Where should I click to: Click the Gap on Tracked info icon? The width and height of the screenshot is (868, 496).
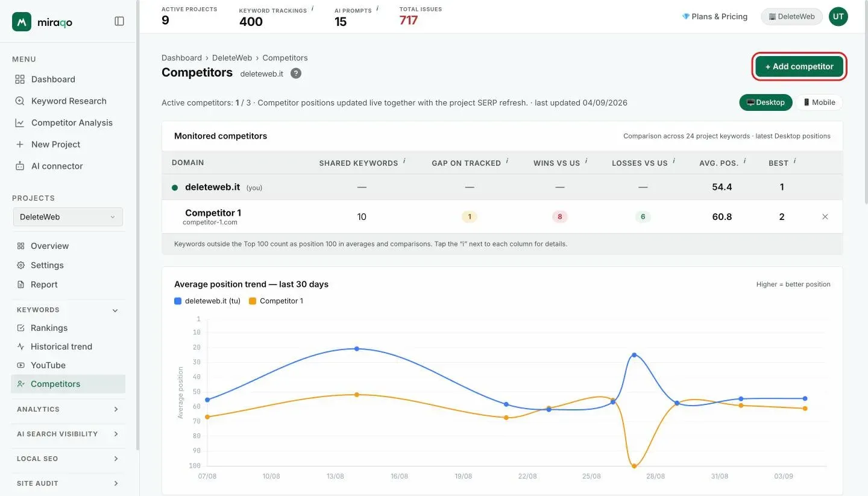(x=507, y=161)
